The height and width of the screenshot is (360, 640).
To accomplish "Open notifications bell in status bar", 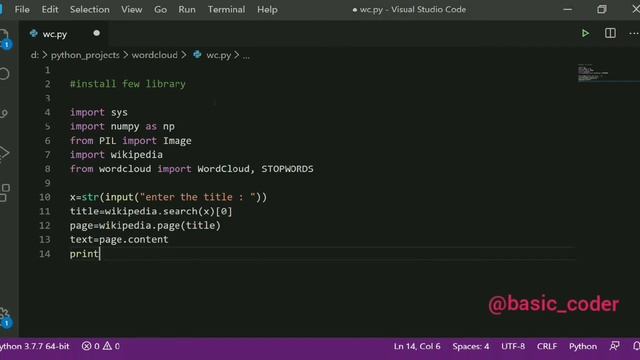I will [x=636, y=346].
